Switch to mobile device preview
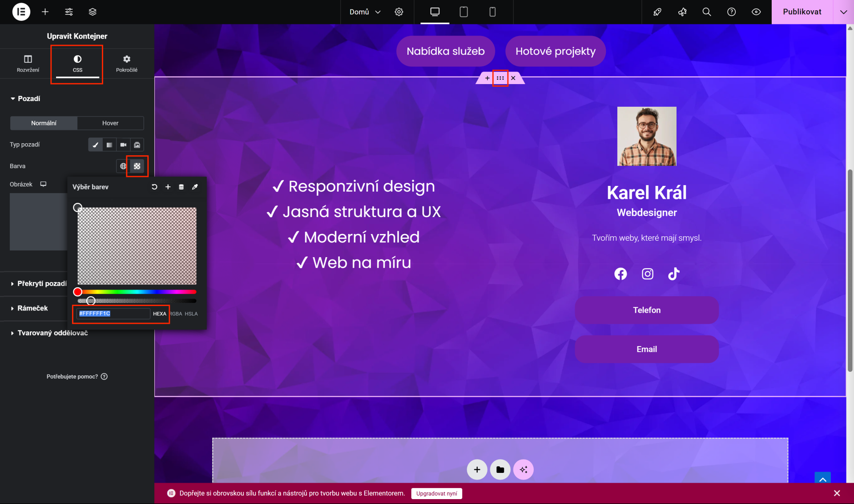The image size is (854, 504). coord(492,12)
